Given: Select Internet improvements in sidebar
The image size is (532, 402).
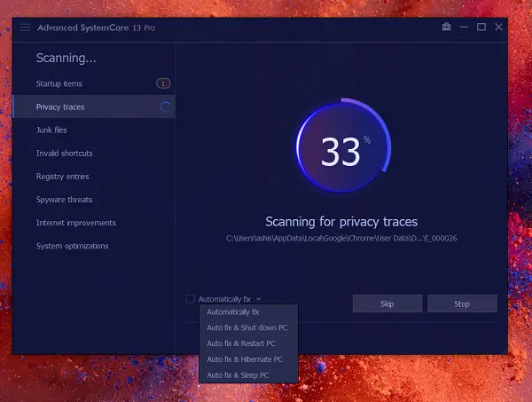Looking at the screenshot, I should [x=94, y=223].
